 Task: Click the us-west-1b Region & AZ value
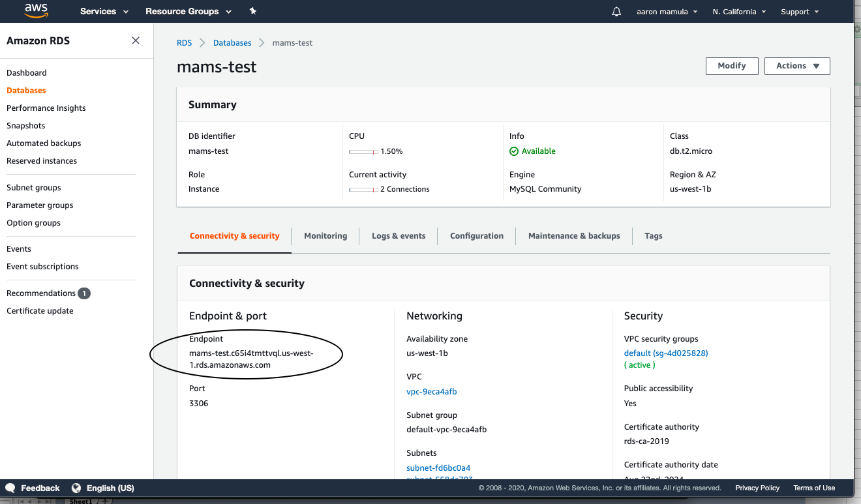click(690, 189)
